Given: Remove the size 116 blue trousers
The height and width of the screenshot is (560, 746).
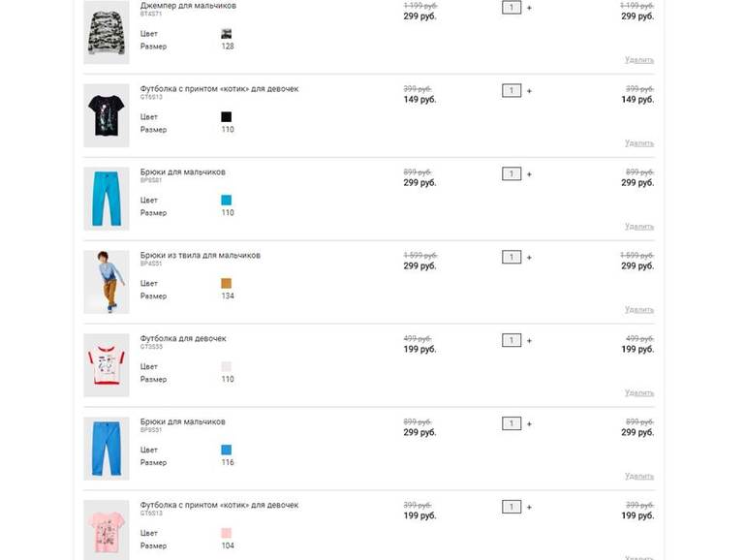Looking at the screenshot, I should (x=638, y=477).
